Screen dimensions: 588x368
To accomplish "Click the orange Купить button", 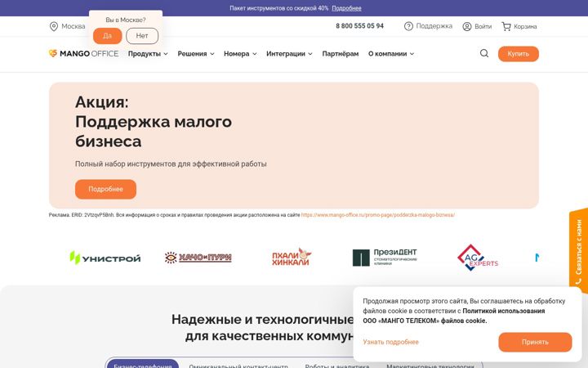I will pos(519,54).
